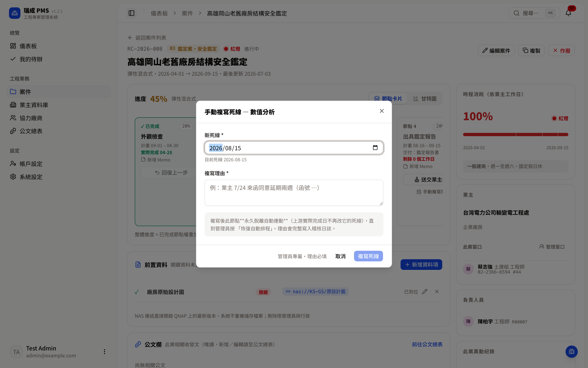
Task: Click the 搜尋 search box
Action: [x=534, y=13]
